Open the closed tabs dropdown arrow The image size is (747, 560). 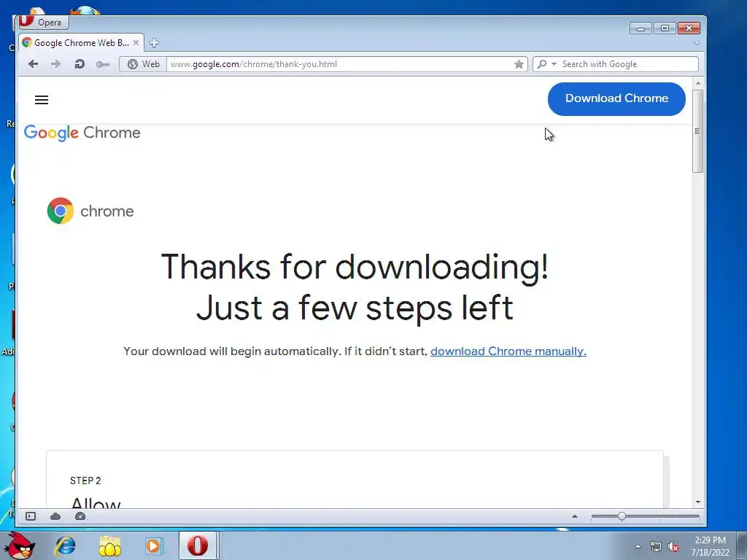697,43
